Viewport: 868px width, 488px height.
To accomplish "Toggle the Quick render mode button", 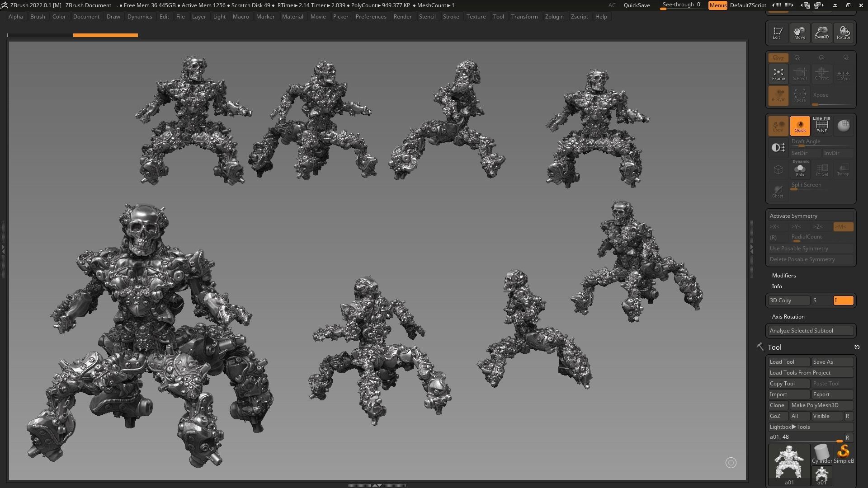I will coord(800,126).
